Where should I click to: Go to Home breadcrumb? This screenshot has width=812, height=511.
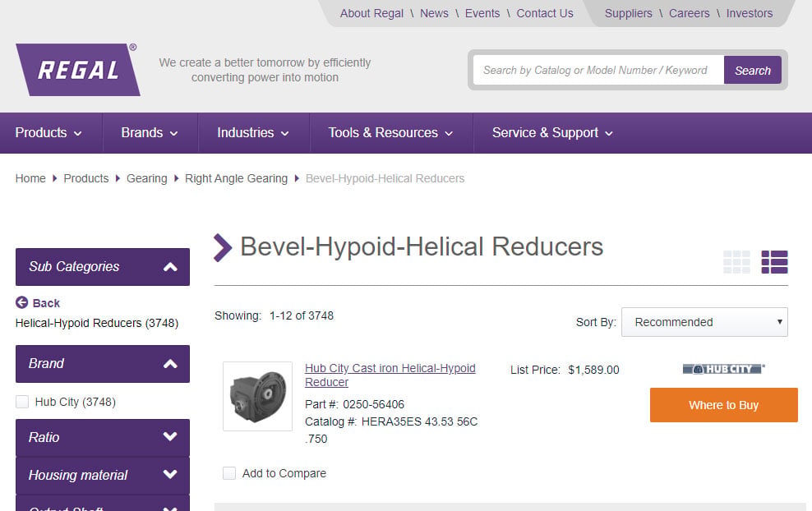[30, 178]
